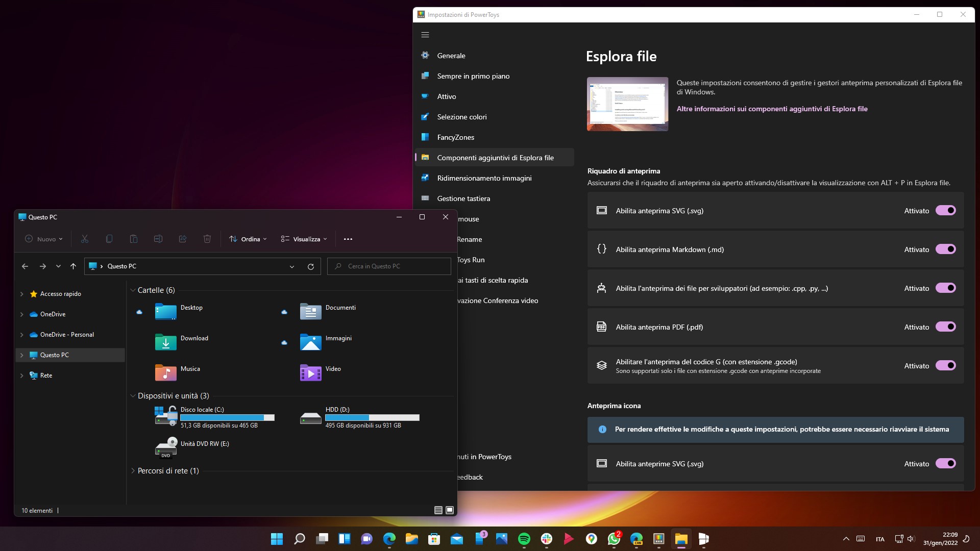
Task: Toggle SVG icon thumbnails switch
Action: (945, 463)
